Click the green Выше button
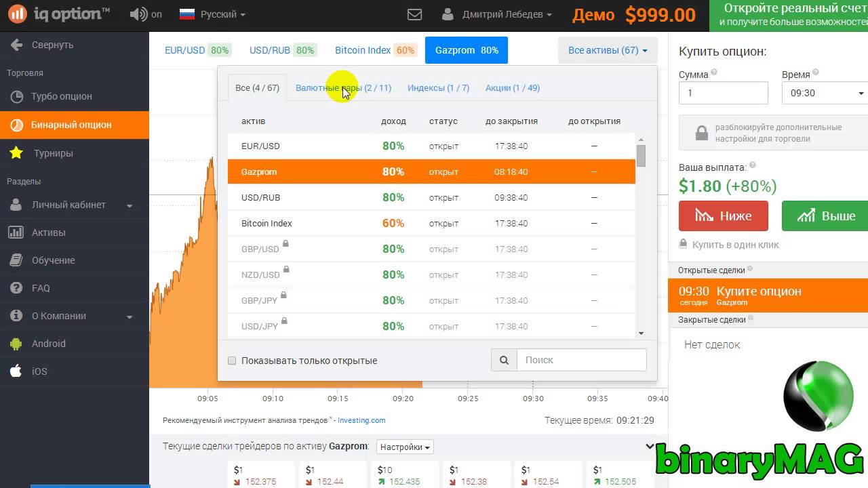868x488 pixels. point(825,216)
